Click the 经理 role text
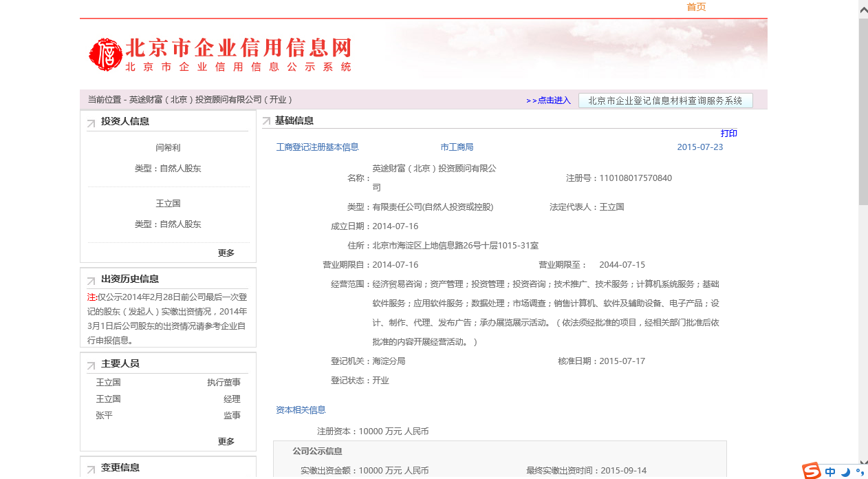 coord(232,399)
